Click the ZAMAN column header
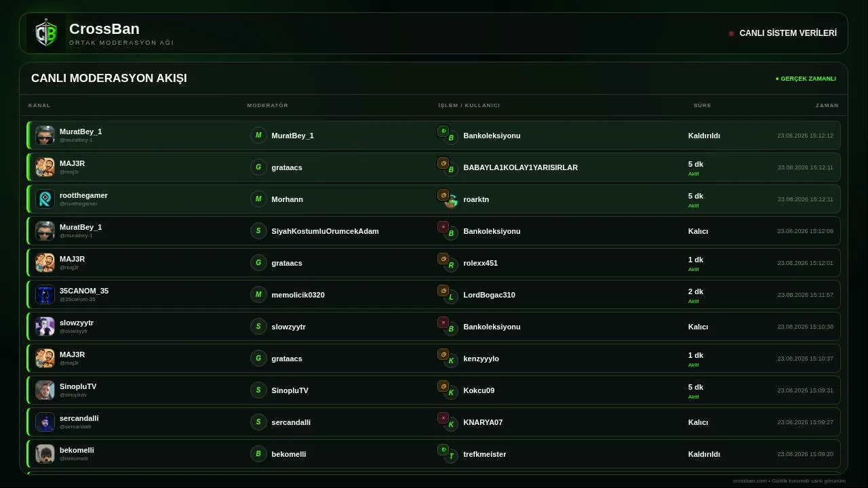Viewport: 868px width, 488px height. click(x=827, y=105)
